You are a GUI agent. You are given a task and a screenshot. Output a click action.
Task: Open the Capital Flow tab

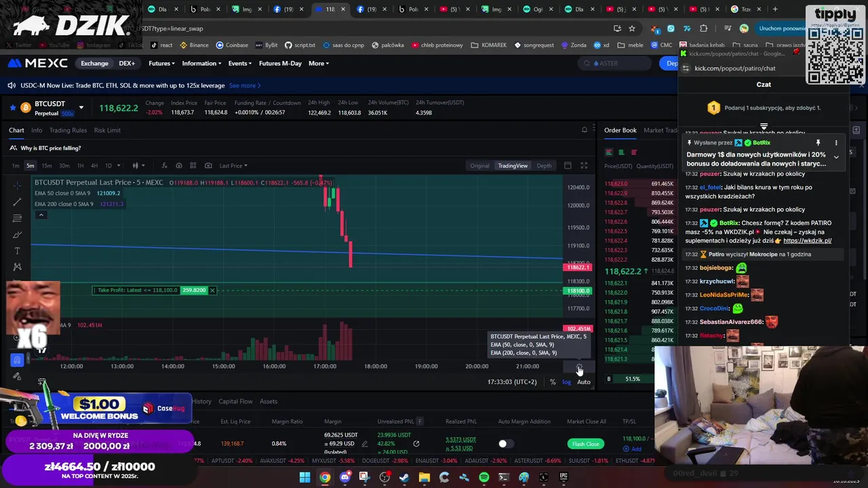tap(235, 401)
